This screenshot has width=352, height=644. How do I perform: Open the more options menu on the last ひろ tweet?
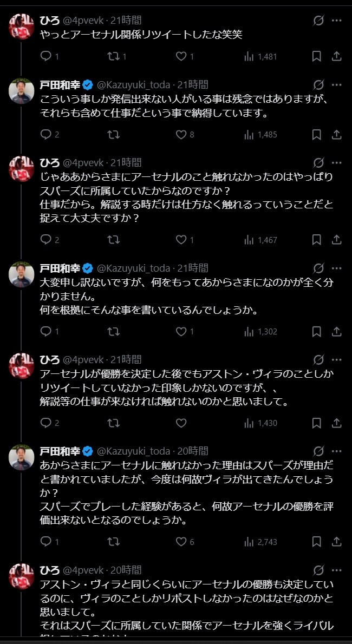click(x=337, y=570)
